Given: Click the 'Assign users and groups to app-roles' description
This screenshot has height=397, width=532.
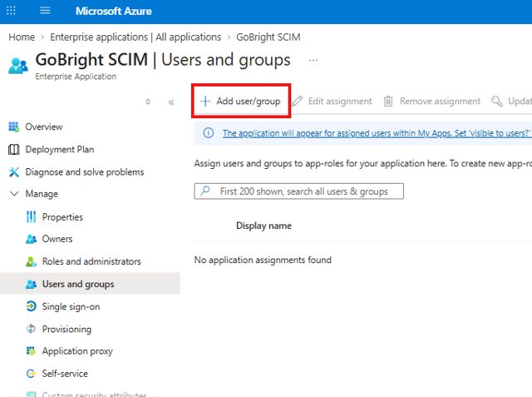Looking at the screenshot, I should 363,163.
